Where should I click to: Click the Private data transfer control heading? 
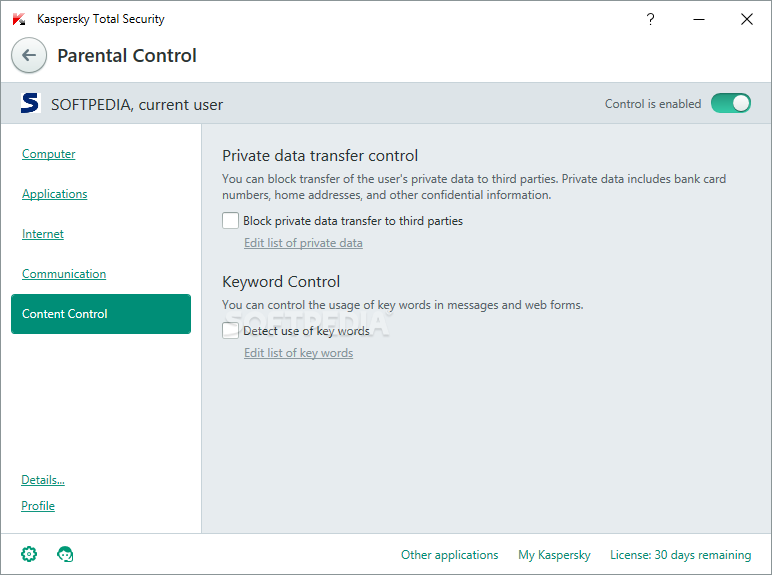click(x=320, y=156)
